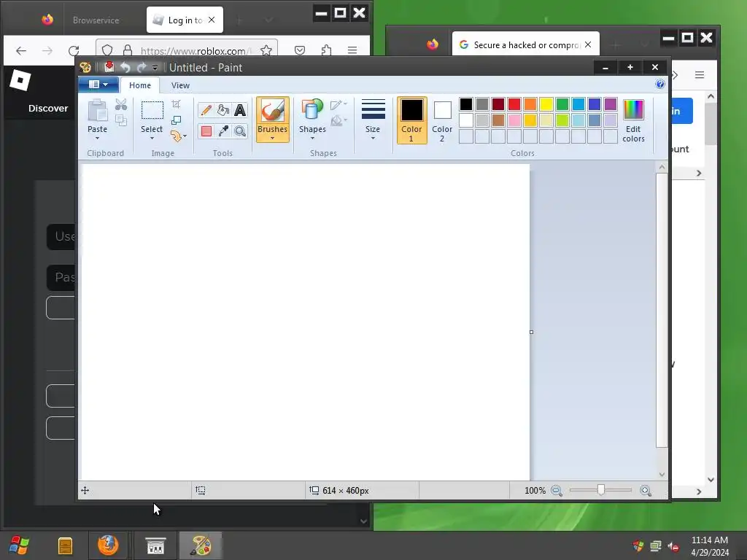Screen dimensions: 747x560
Task: Open the shape Outline dropdown
Action: click(338, 104)
